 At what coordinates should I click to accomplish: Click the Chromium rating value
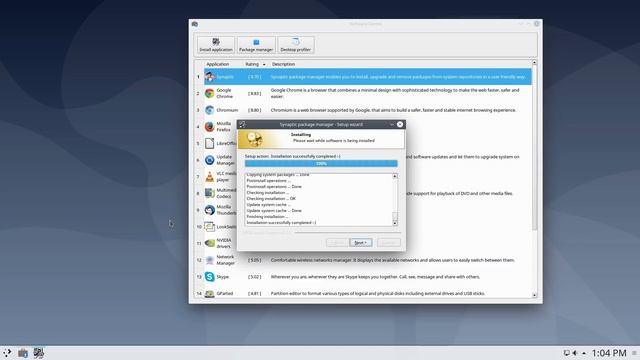(254, 110)
